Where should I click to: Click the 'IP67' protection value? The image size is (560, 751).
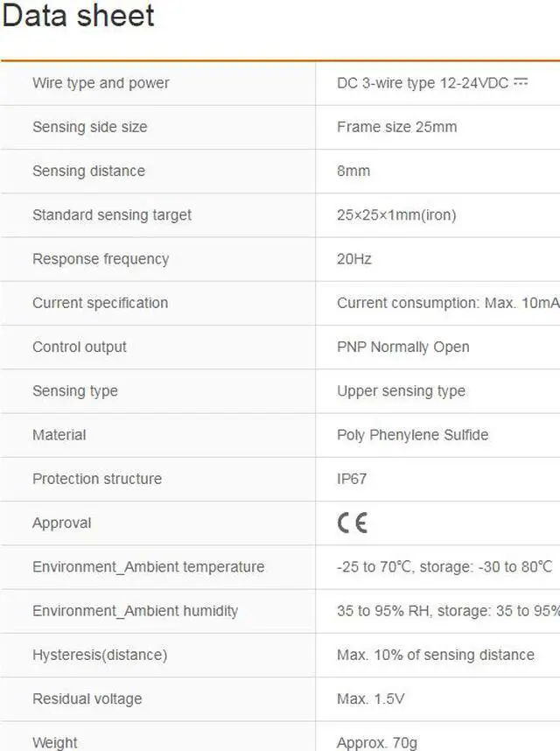coord(353,479)
